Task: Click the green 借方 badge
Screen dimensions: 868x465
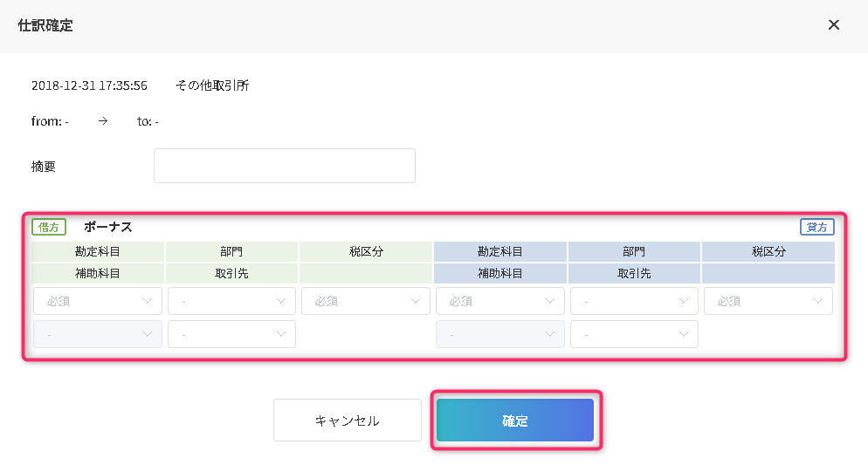Action: pyautogui.click(x=49, y=227)
